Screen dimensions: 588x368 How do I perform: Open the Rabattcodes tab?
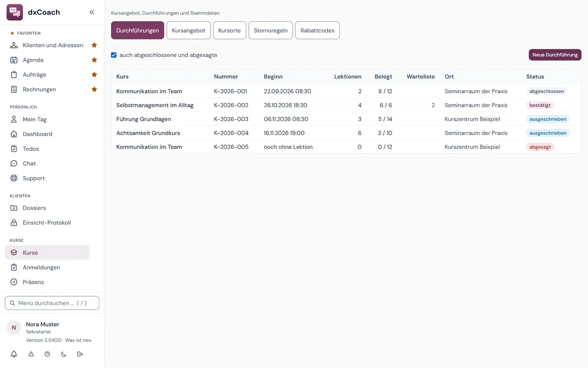pyautogui.click(x=317, y=30)
